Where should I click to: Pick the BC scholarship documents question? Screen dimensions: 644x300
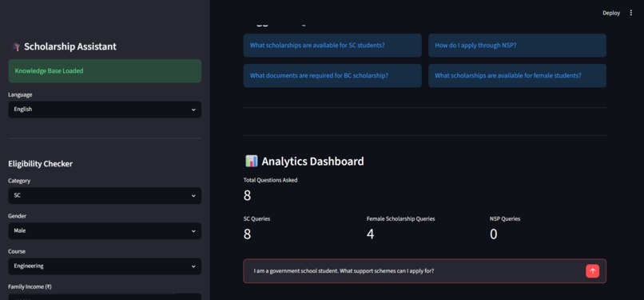pyautogui.click(x=332, y=76)
